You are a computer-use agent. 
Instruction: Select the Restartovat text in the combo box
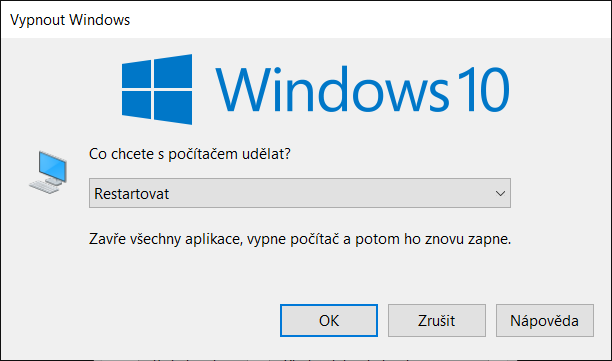tap(132, 194)
